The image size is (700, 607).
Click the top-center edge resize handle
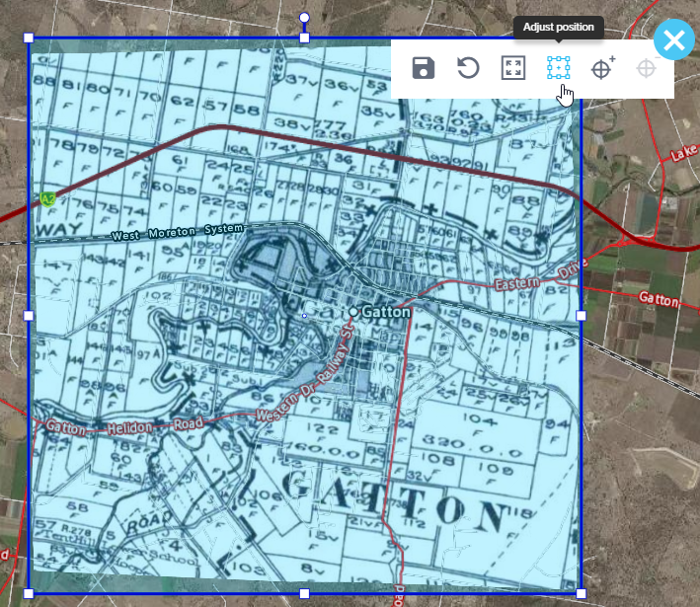305,38
